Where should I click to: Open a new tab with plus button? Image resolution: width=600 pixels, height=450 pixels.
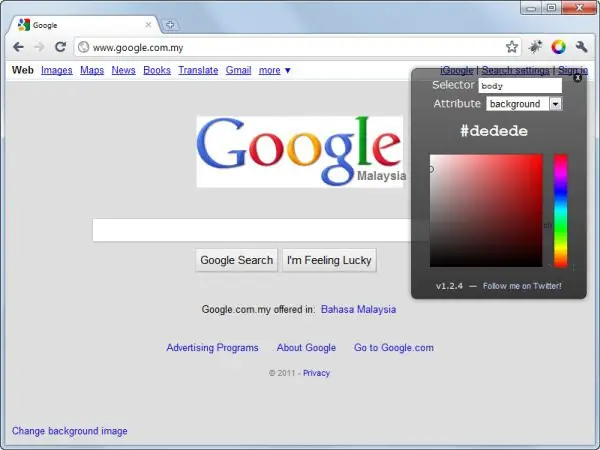tap(170, 25)
